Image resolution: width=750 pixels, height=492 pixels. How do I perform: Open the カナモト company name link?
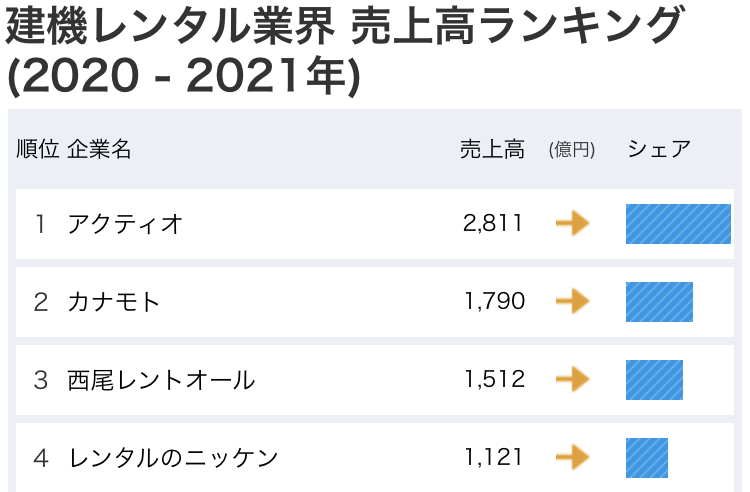point(113,301)
